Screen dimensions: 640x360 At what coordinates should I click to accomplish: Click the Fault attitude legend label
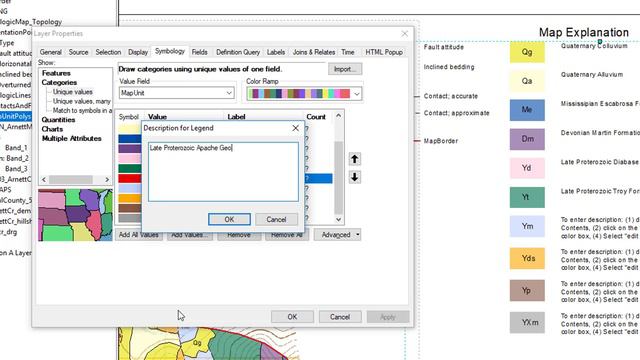[x=444, y=47]
